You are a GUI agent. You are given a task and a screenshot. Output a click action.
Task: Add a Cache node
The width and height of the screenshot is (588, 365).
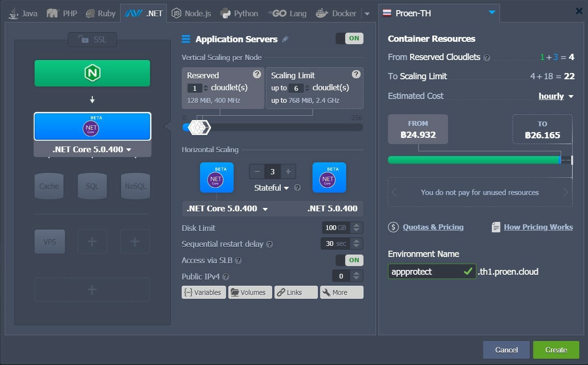[49, 186]
